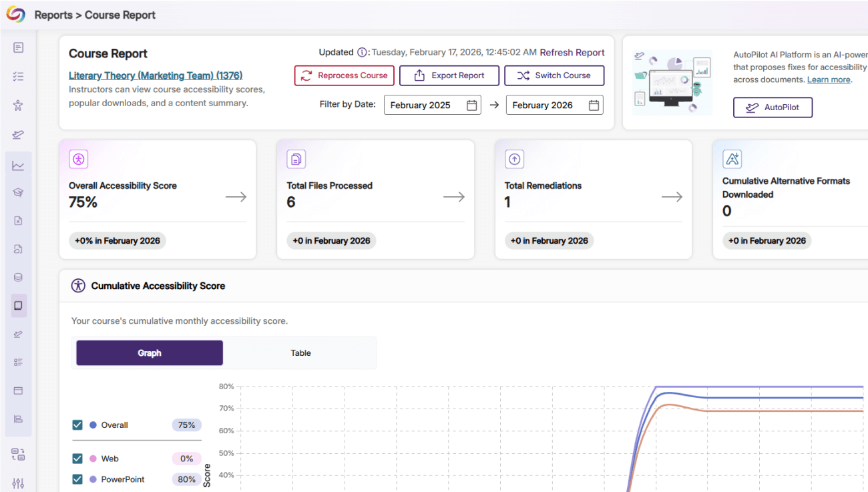This screenshot has height=492, width=868.
Task: Select the Graph tab
Action: [150, 353]
